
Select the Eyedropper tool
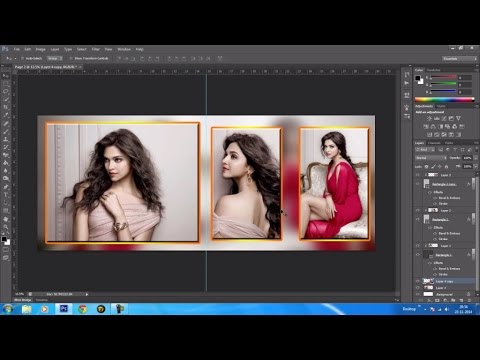tap(6, 115)
